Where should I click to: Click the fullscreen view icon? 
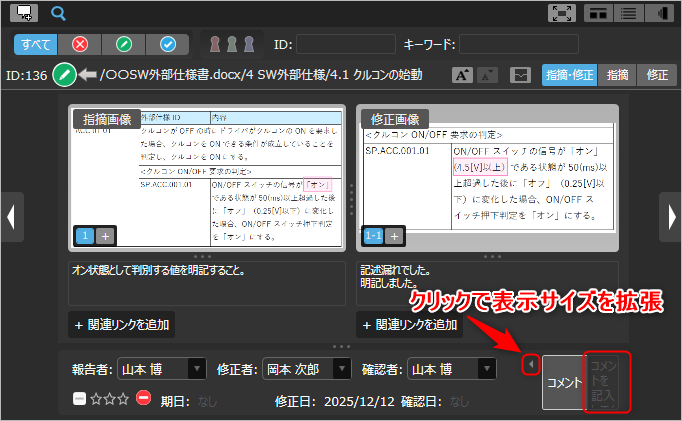(562, 13)
